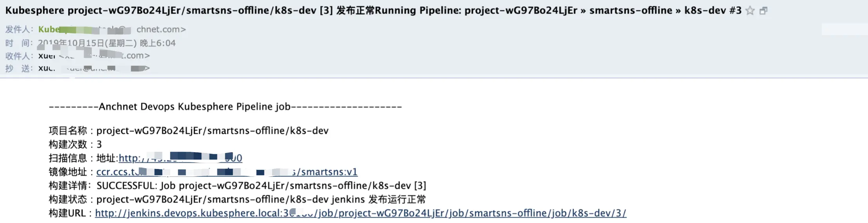Click the 收件人 label

[x=19, y=56]
